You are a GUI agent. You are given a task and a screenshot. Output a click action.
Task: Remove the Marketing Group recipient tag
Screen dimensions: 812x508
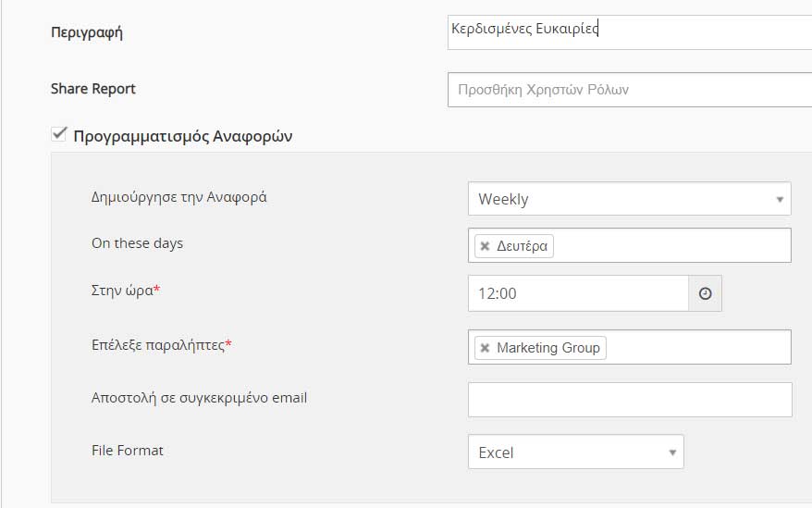[x=485, y=348]
